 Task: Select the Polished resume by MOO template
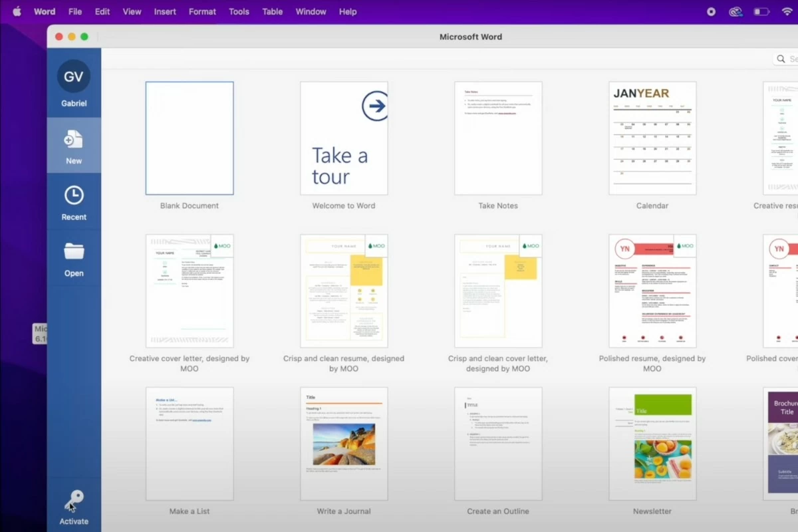pyautogui.click(x=652, y=291)
